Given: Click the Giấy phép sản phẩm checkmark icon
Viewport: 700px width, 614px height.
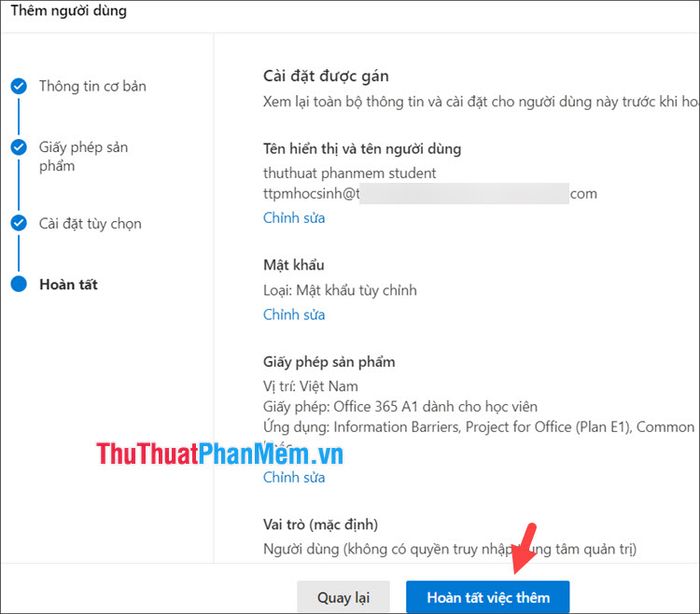Looking at the screenshot, I should (x=19, y=147).
